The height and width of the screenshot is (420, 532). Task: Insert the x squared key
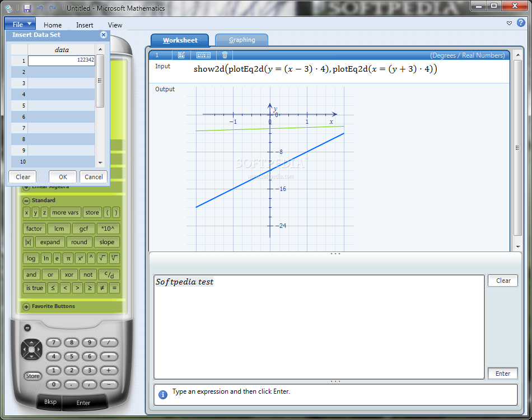click(80, 259)
